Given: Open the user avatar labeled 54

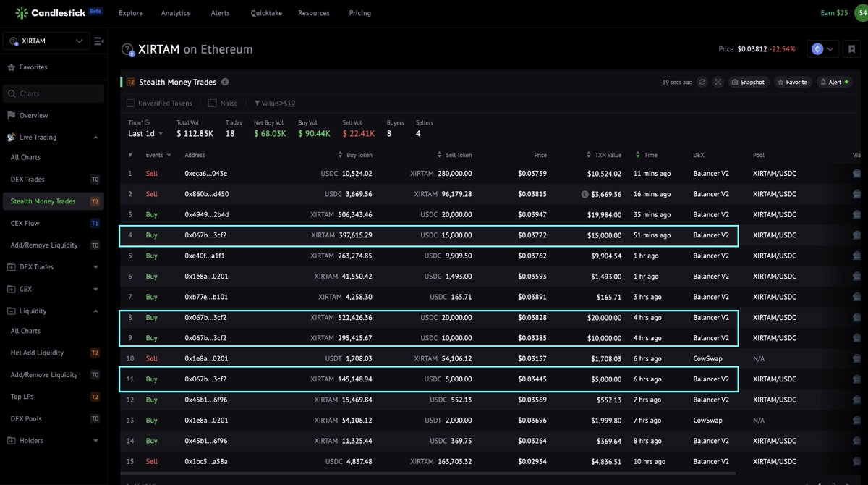Looking at the screenshot, I should (x=861, y=13).
